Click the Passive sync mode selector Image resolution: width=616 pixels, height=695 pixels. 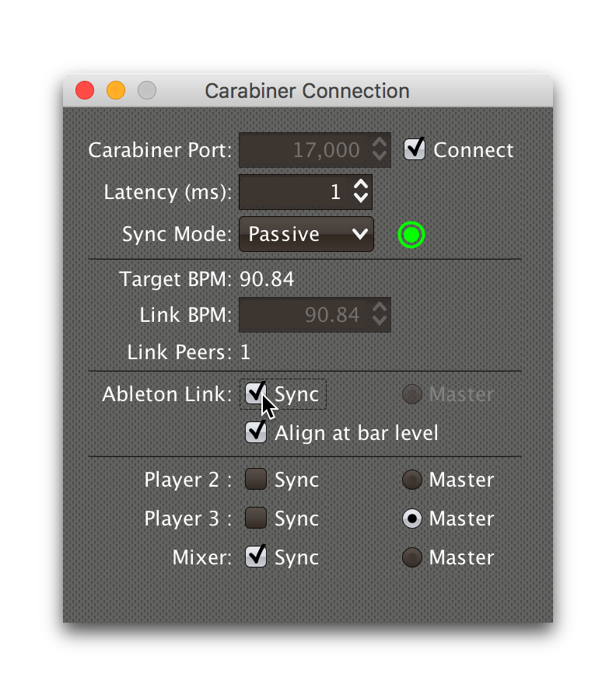306,234
